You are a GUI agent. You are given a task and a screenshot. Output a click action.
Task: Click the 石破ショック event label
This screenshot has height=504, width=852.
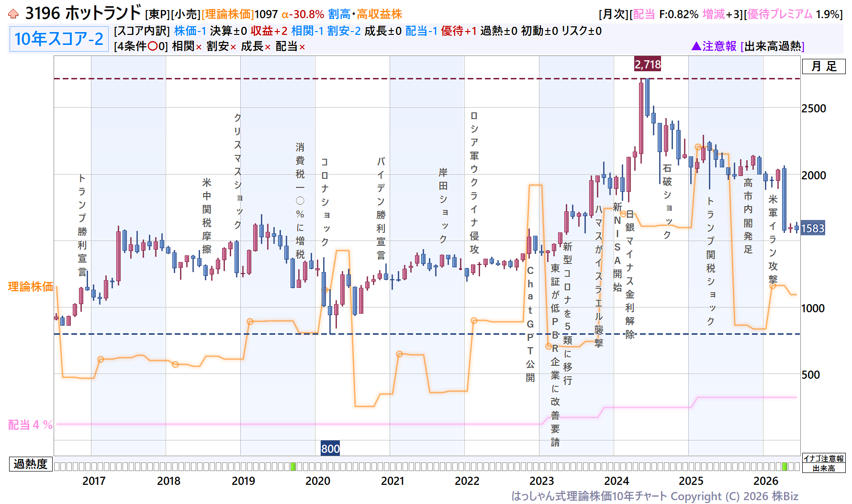667,201
